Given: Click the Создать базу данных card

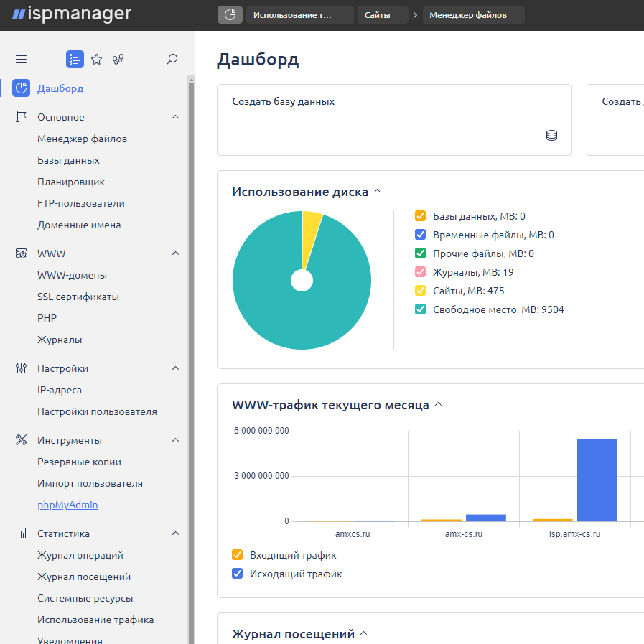Looking at the screenshot, I should [394, 120].
